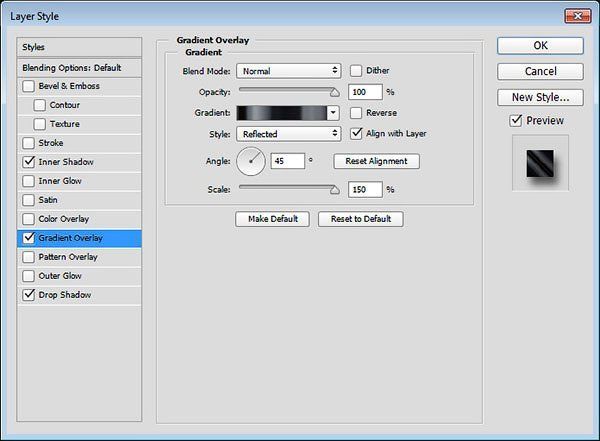Close the Layer Style dialog
Screen dimensions: 600x441
point(578,16)
